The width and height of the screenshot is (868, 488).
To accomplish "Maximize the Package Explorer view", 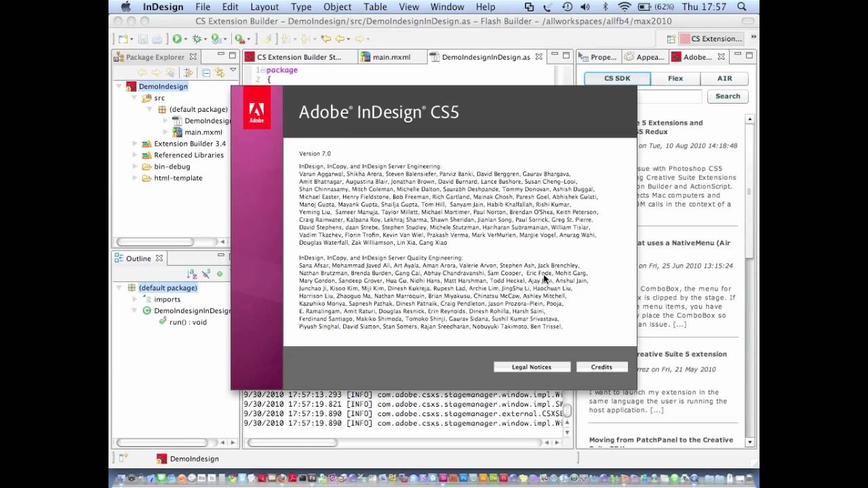I will tap(233, 54).
